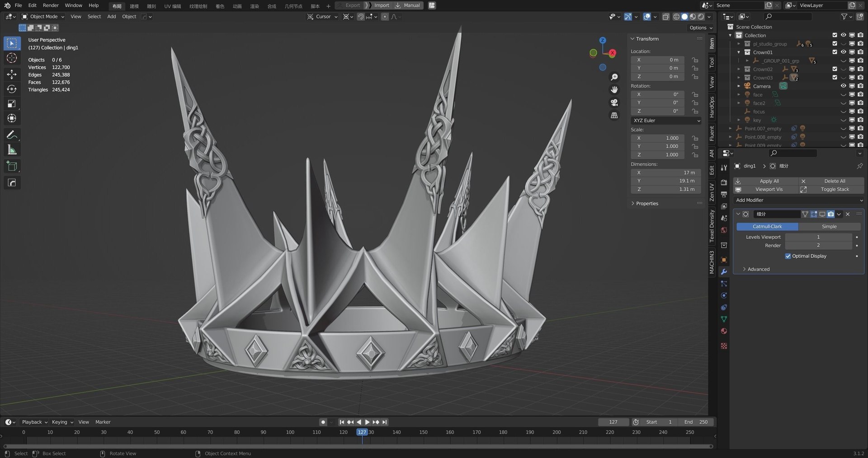This screenshot has height=458, width=868.
Task: Expand the Advanced section of modifier
Action: tap(755, 269)
